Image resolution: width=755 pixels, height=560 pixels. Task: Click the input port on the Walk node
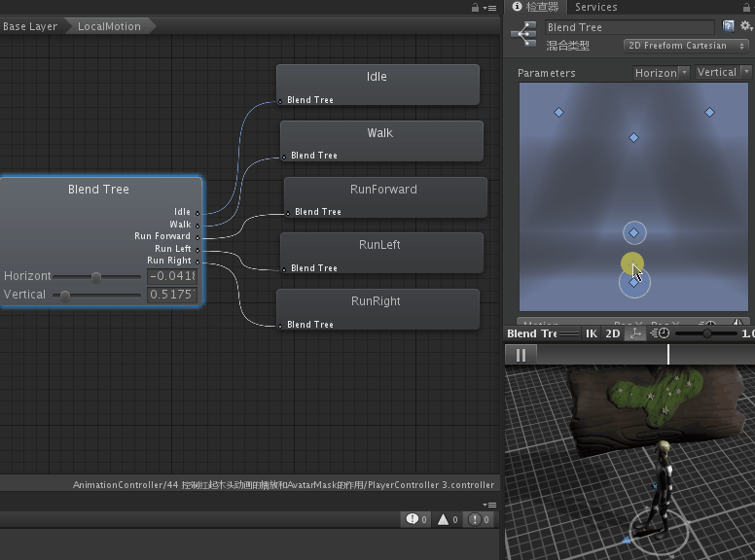point(284,157)
